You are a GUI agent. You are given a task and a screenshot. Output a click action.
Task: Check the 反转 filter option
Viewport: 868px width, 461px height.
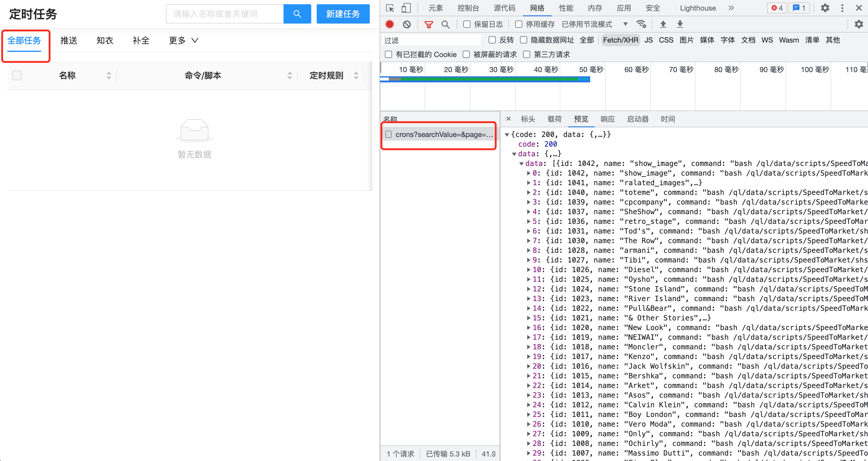(492, 40)
